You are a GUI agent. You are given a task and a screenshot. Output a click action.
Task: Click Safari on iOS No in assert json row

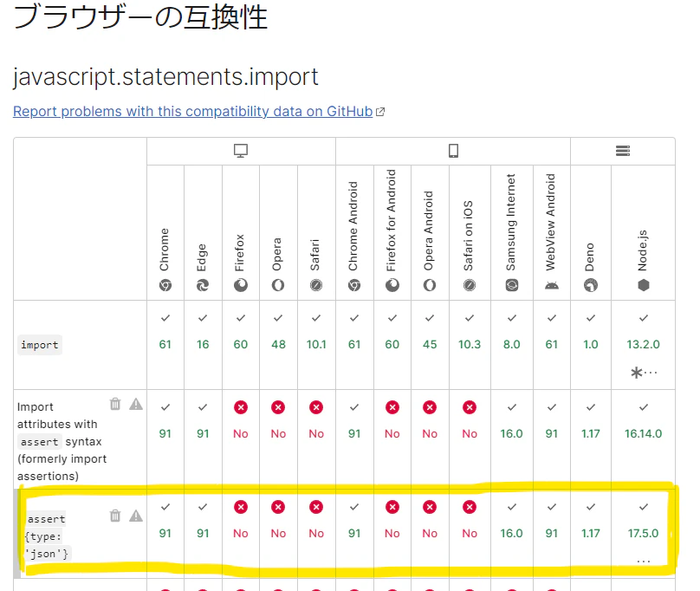tap(470, 533)
